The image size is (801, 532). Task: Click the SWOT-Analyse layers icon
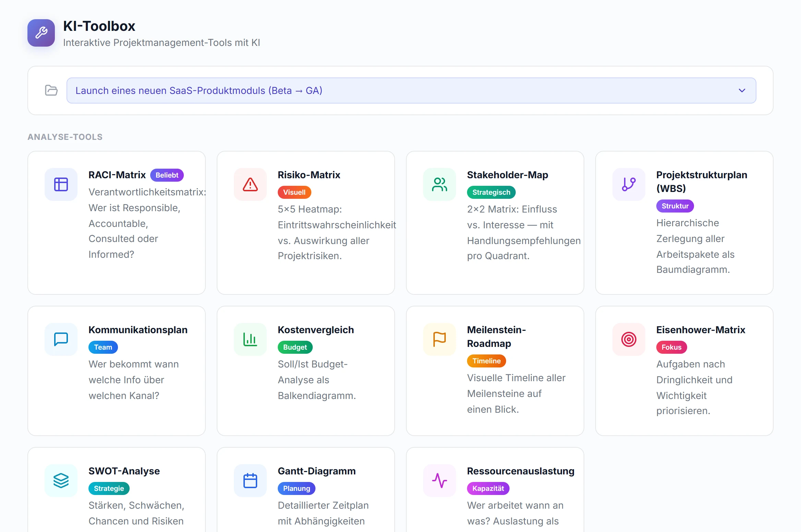tap(61, 481)
